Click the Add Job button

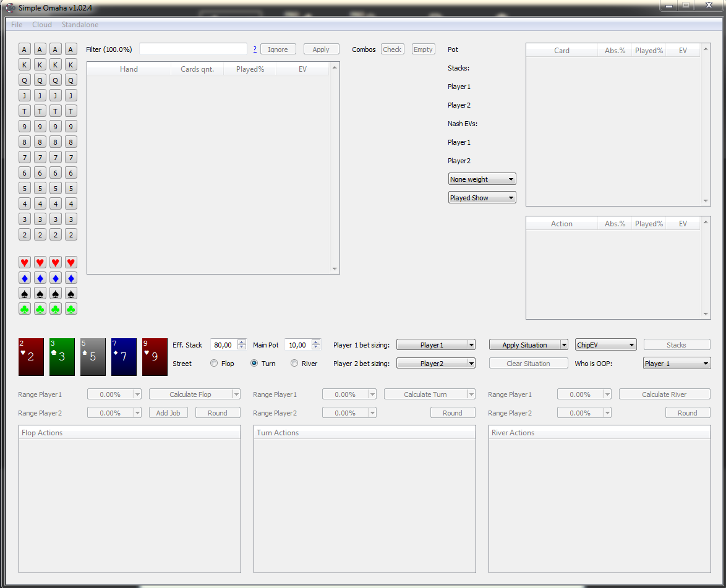(x=168, y=413)
